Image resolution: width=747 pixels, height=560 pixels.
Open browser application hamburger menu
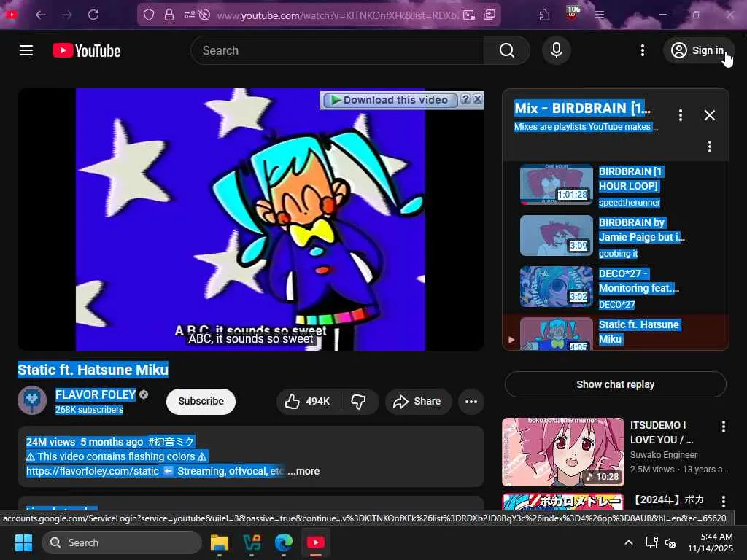[600, 15]
